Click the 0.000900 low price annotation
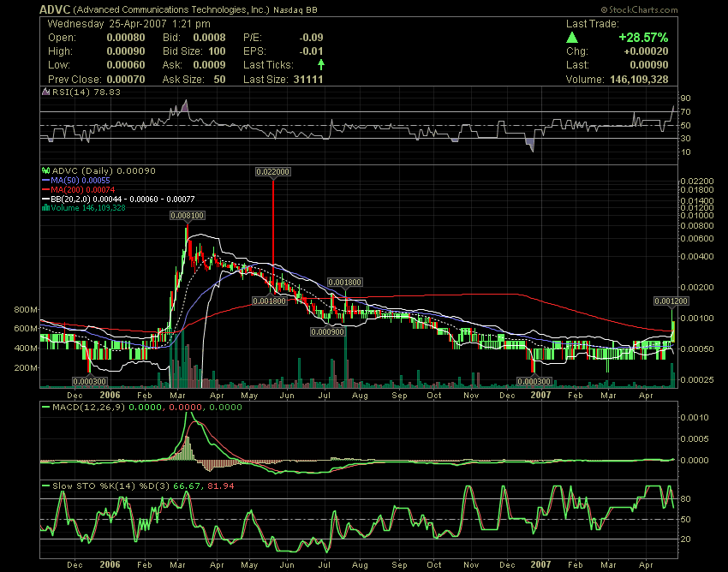This screenshot has width=728, height=572. tap(328, 332)
